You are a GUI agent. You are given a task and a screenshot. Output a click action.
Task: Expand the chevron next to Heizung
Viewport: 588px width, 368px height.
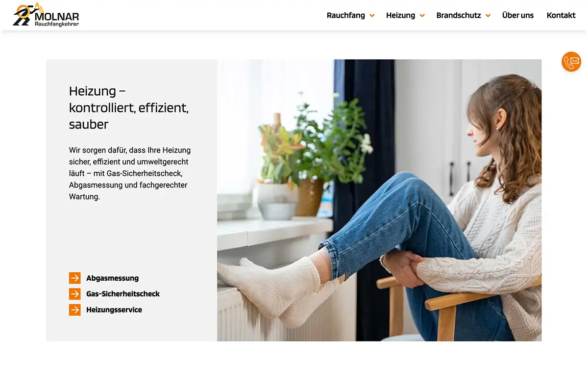point(422,16)
